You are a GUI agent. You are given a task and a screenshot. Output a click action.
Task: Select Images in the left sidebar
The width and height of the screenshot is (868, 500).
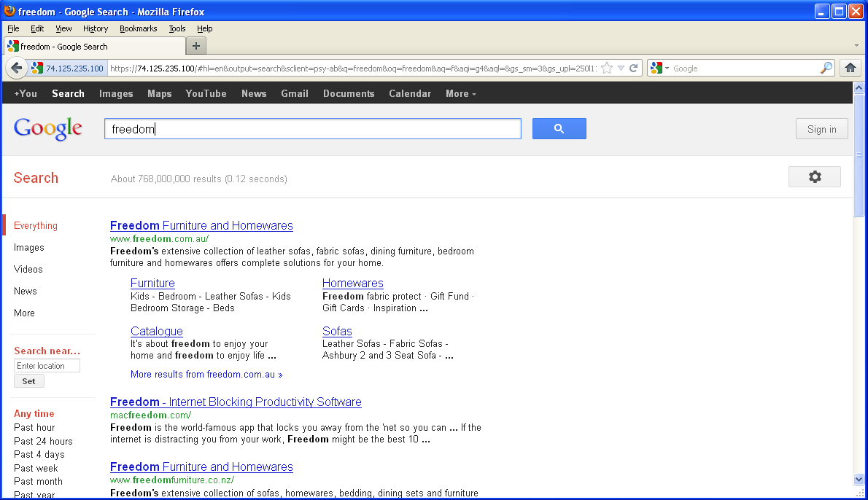tap(29, 248)
